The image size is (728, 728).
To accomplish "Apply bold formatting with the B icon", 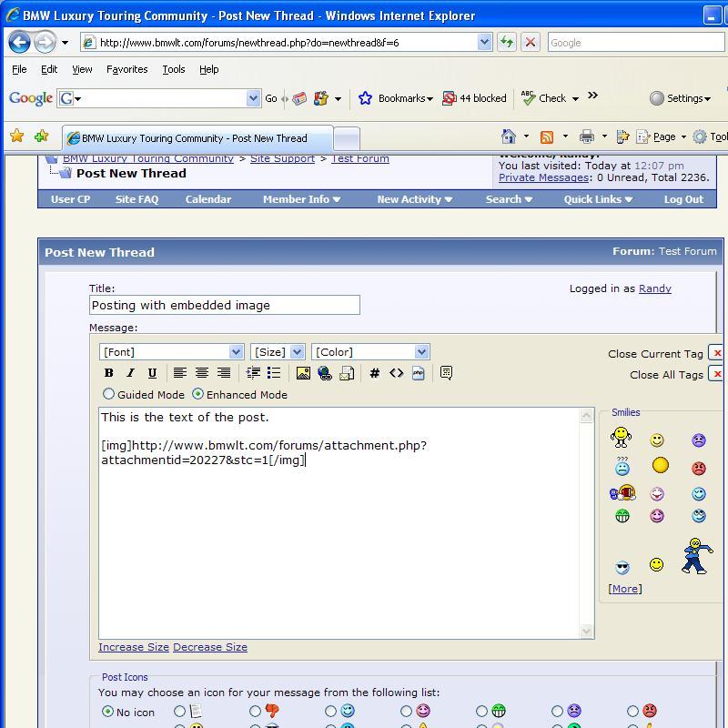I will coord(109,373).
